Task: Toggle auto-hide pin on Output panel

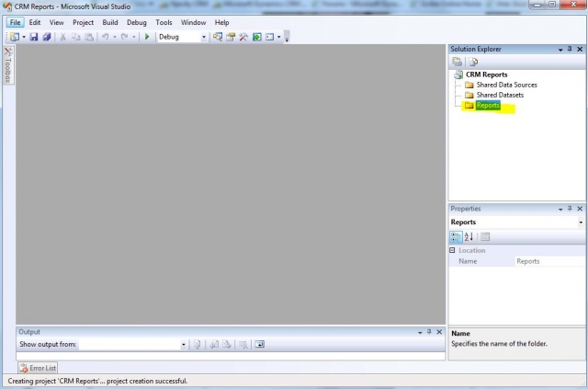Action: coord(429,332)
